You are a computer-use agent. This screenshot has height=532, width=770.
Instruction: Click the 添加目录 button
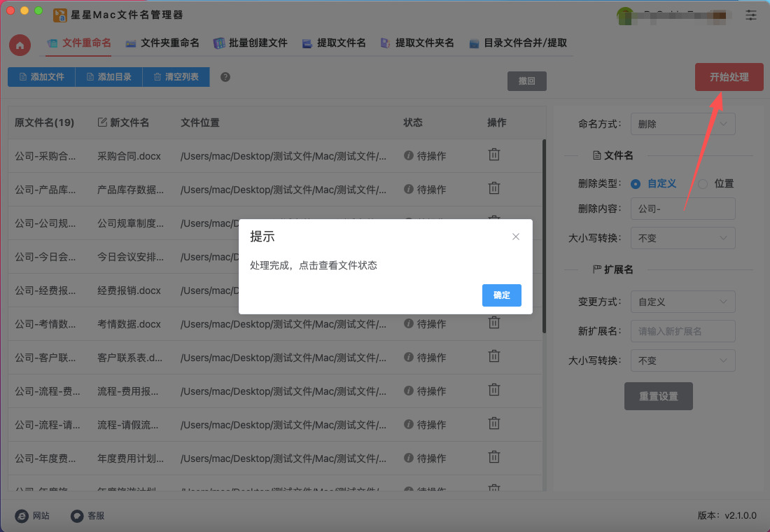[108, 77]
